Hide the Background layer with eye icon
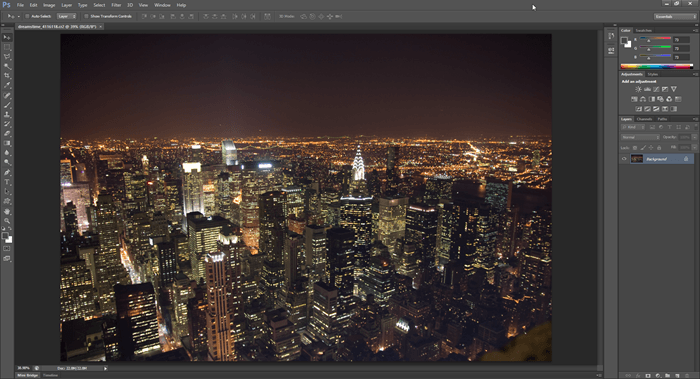This screenshot has width=700, height=379. pos(624,159)
